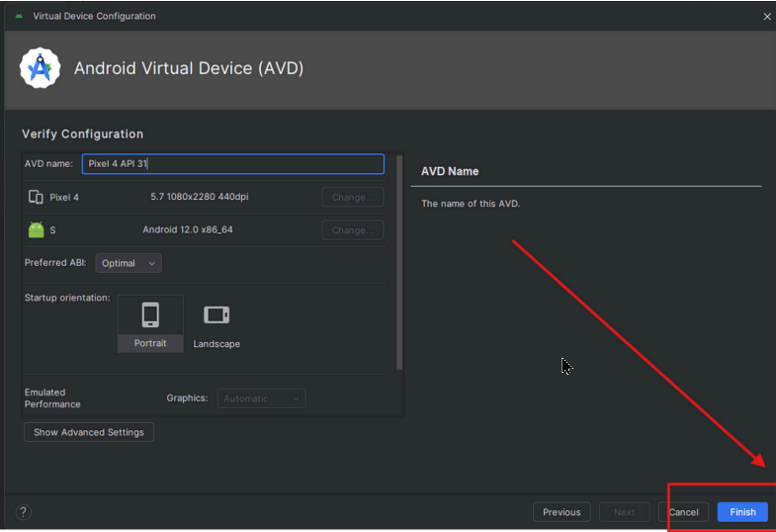776x532 pixels.
Task: Click the '5.7 1080x2280 440dpi' text
Action: coord(200,197)
